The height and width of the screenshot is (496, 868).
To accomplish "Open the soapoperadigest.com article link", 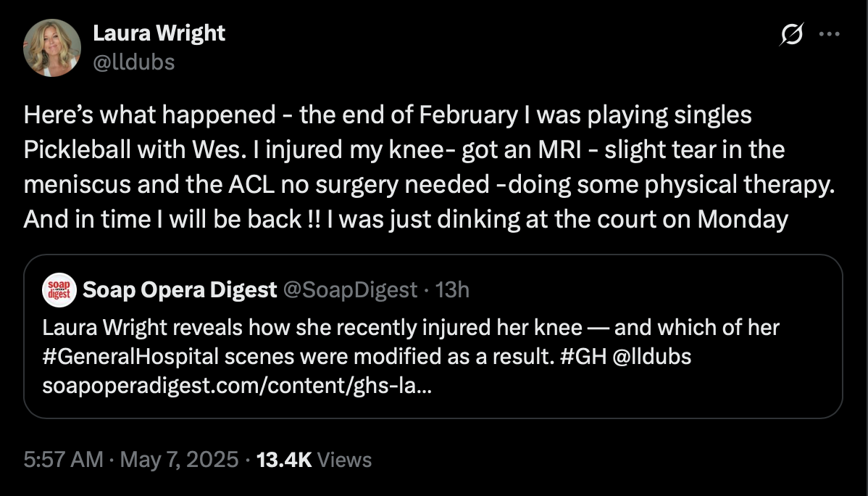I will coord(237,385).
